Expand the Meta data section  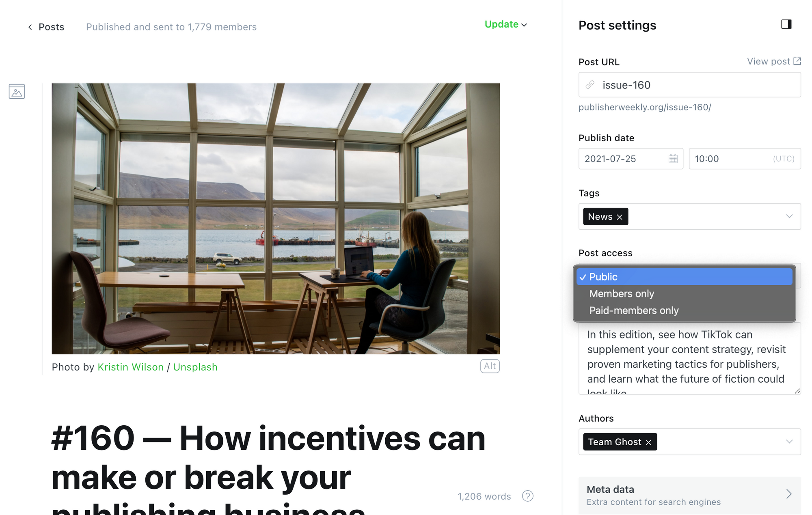689,495
